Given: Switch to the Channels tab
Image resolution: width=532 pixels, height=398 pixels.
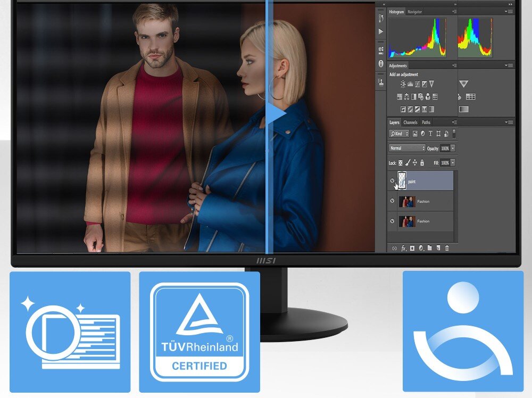Looking at the screenshot, I should 410,122.
